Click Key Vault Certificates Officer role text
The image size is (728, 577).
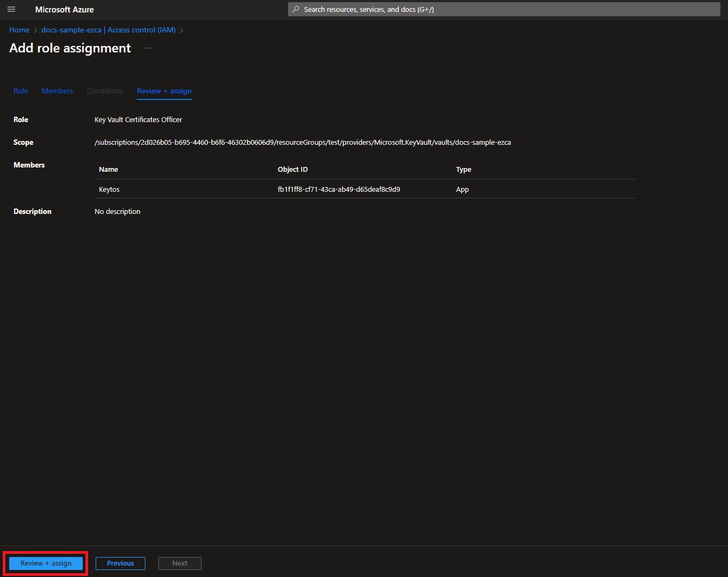pos(138,119)
